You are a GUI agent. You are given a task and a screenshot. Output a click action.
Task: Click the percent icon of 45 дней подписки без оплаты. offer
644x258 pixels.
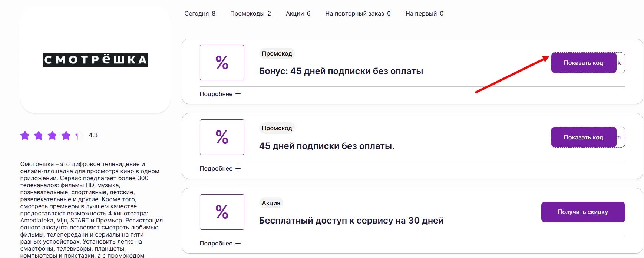222,137
